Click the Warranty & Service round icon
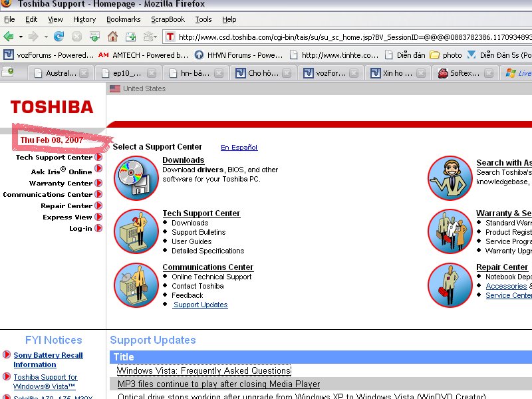 (x=450, y=231)
